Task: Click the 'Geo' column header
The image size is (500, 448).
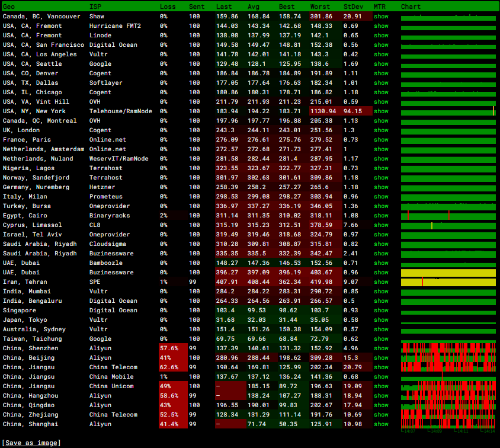Action: click(9, 7)
